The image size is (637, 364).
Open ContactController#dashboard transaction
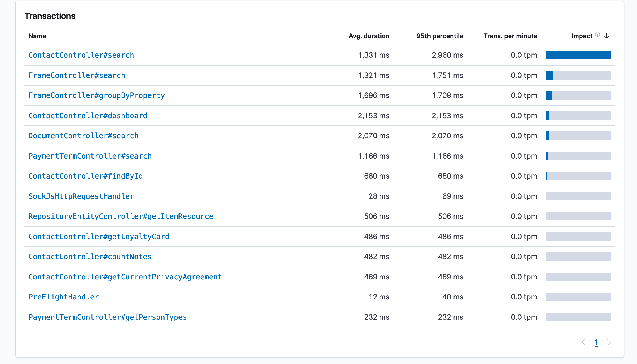[x=88, y=116]
